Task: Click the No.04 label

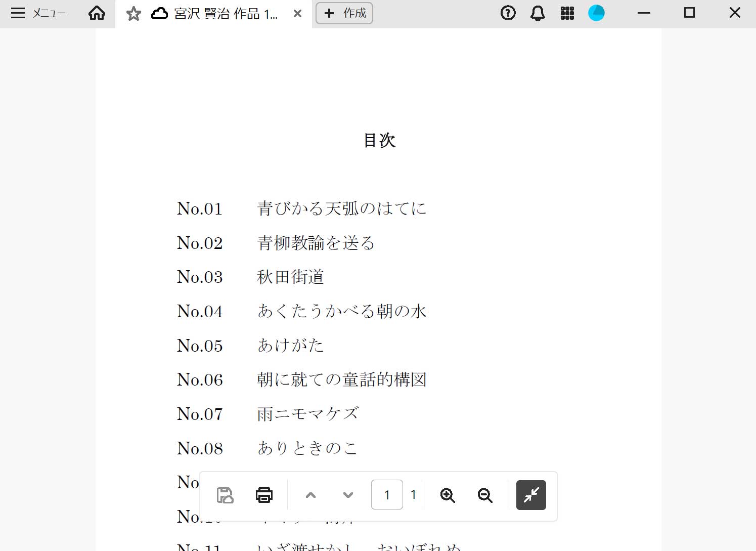Action: tap(200, 311)
